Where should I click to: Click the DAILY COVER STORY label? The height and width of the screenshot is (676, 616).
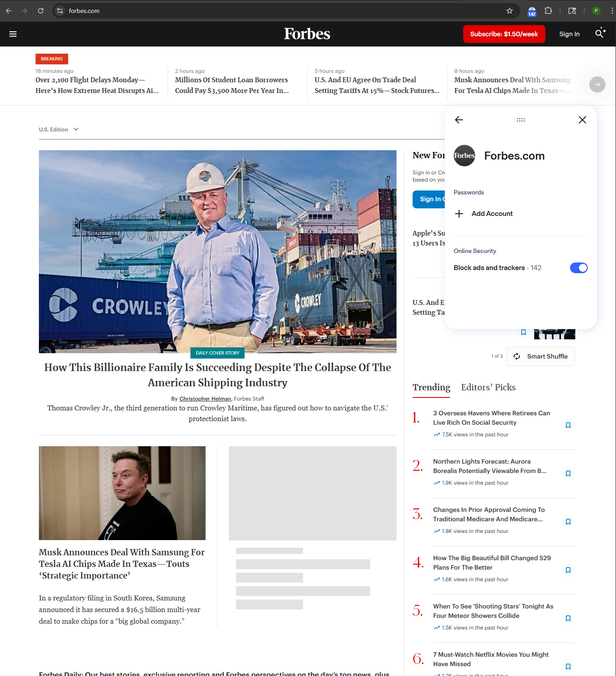218,353
